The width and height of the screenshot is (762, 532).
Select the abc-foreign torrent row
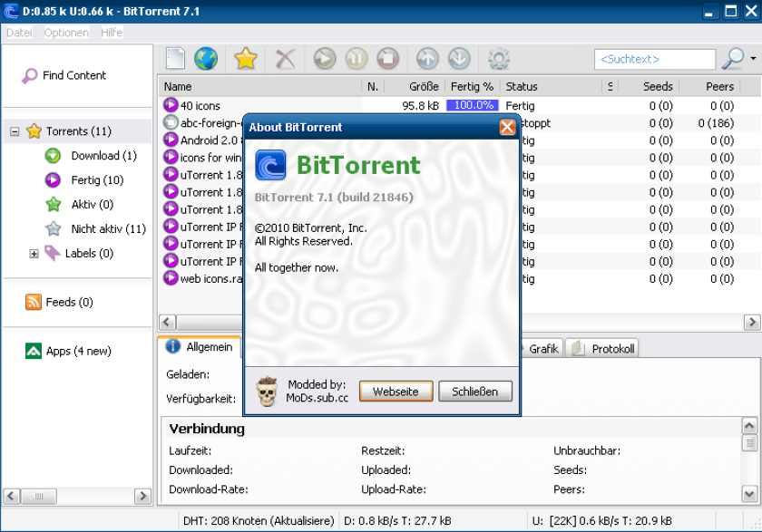pyautogui.click(x=201, y=123)
